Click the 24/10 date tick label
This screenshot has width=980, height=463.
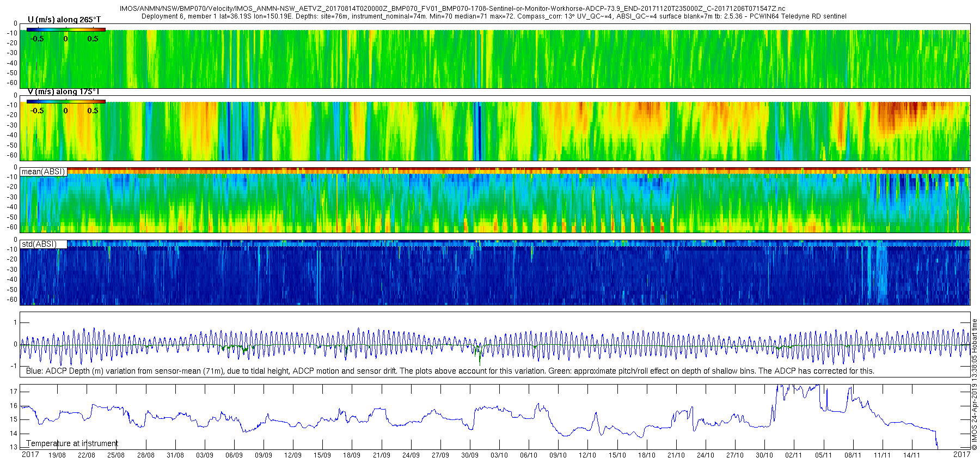(x=706, y=455)
